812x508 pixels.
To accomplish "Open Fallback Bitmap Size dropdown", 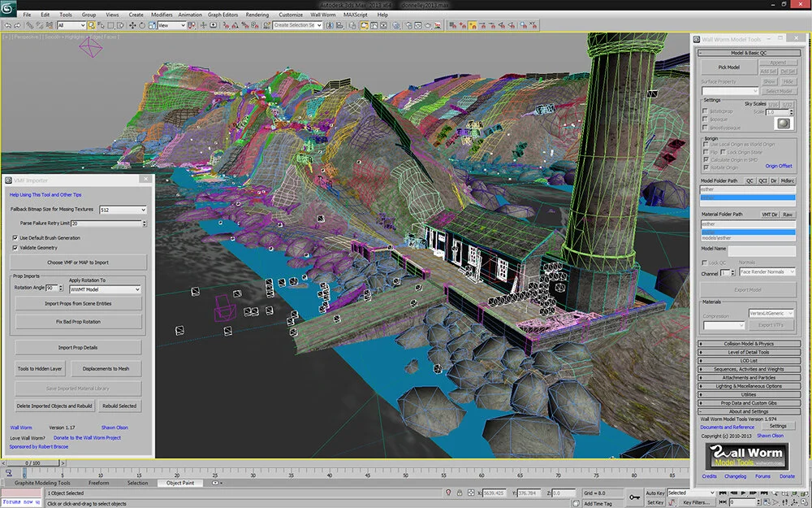I will coord(123,210).
